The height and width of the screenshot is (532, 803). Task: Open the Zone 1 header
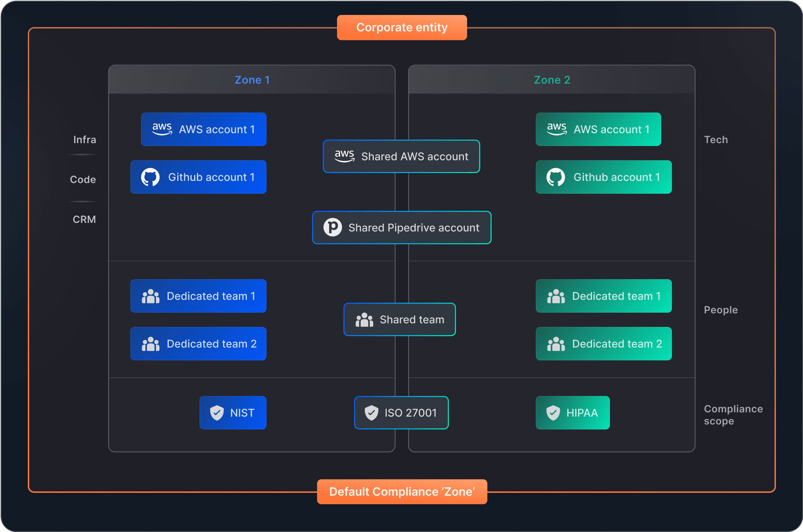tap(252, 80)
